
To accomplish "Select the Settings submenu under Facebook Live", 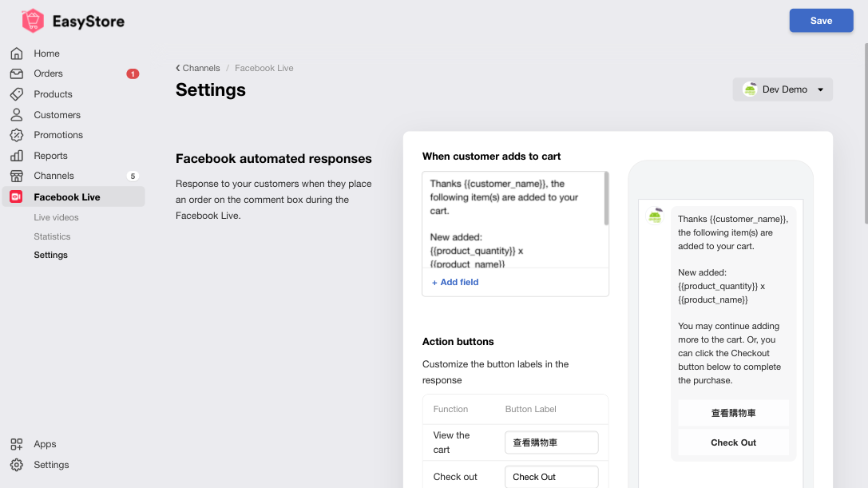I will point(50,255).
